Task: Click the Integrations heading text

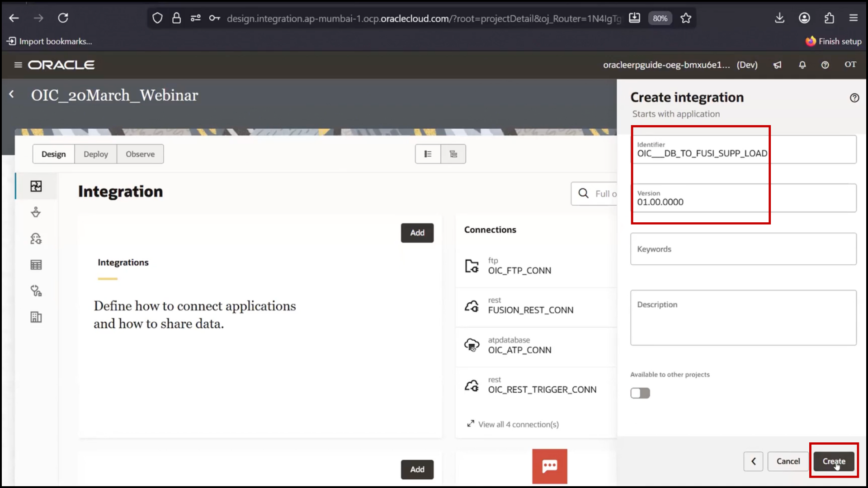Action: 123,263
